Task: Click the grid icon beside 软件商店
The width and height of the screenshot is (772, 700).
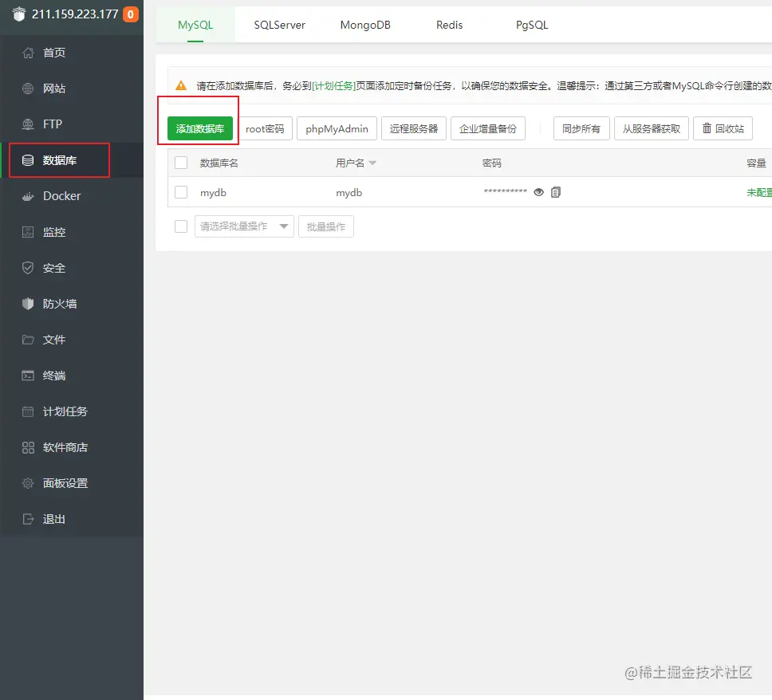Action: click(x=28, y=447)
